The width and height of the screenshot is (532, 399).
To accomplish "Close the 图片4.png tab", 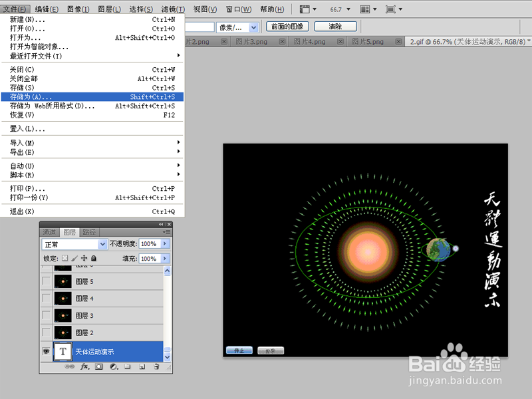I will click(340, 41).
